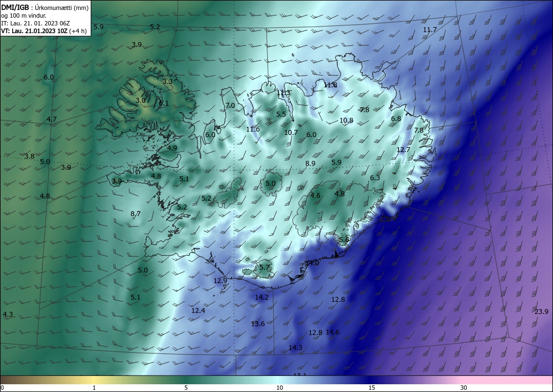Click the 'IT: Lau. 21. 01. 2023 06Z' line
The image size is (553, 392).
pyautogui.click(x=35, y=23)
